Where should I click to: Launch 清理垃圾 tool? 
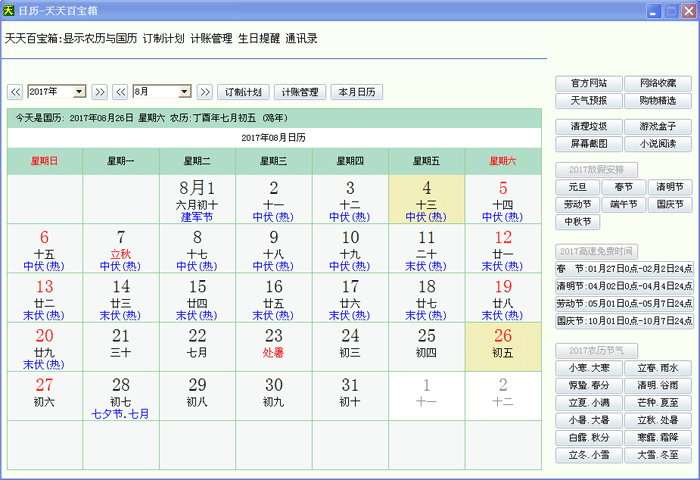[588, 127]
